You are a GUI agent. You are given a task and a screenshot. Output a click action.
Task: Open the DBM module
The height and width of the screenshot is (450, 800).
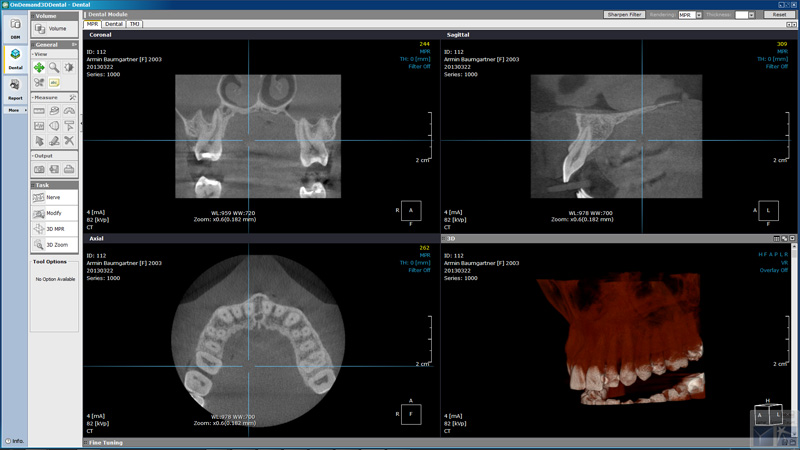coord(15,27)
